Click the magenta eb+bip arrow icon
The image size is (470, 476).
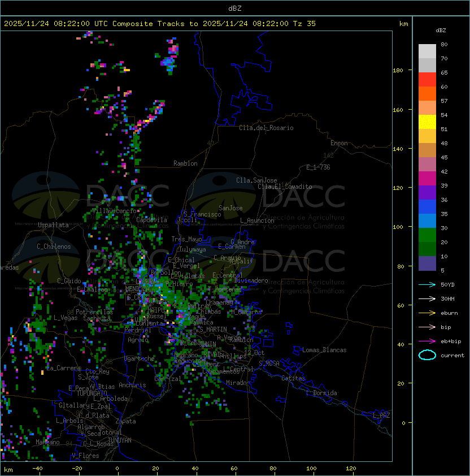pos(427,341)
